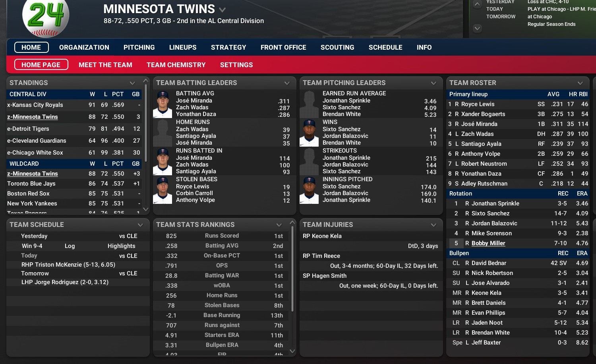
Task: Open z-Minnesota Twins link in Wildcard standings
Action: (33, 174)
